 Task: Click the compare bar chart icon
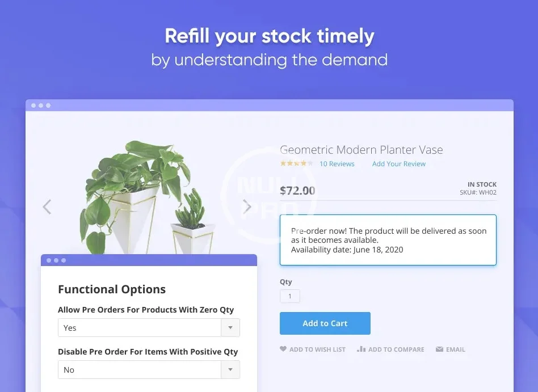[361, 349]
